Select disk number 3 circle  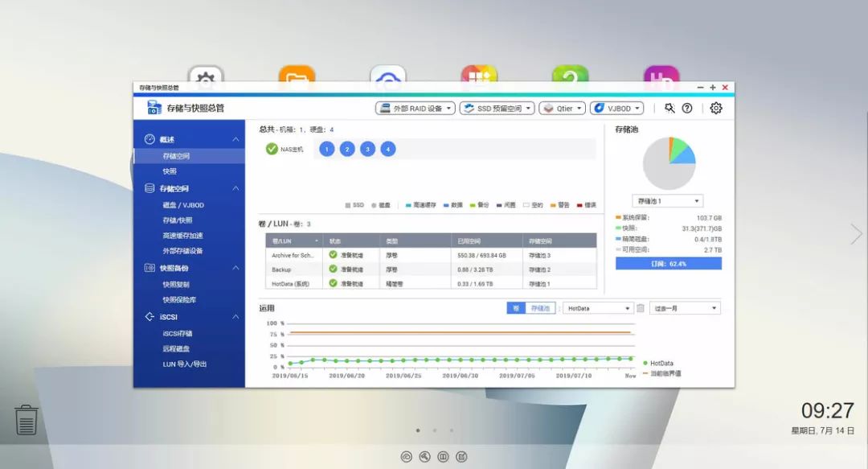(x=367, y=149)
